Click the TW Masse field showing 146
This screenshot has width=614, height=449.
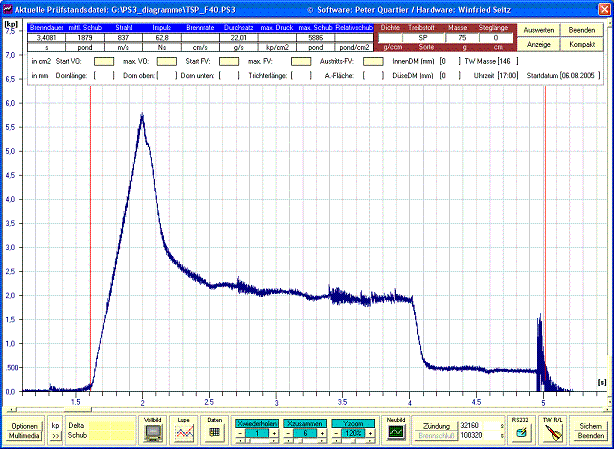click(x=509, y=61)
